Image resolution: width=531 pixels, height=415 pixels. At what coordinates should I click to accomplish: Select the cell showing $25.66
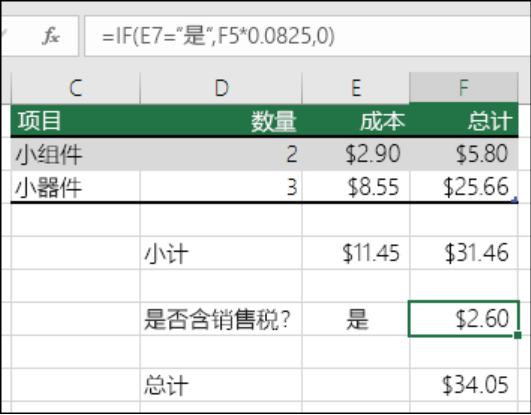[x=464, y=187]
